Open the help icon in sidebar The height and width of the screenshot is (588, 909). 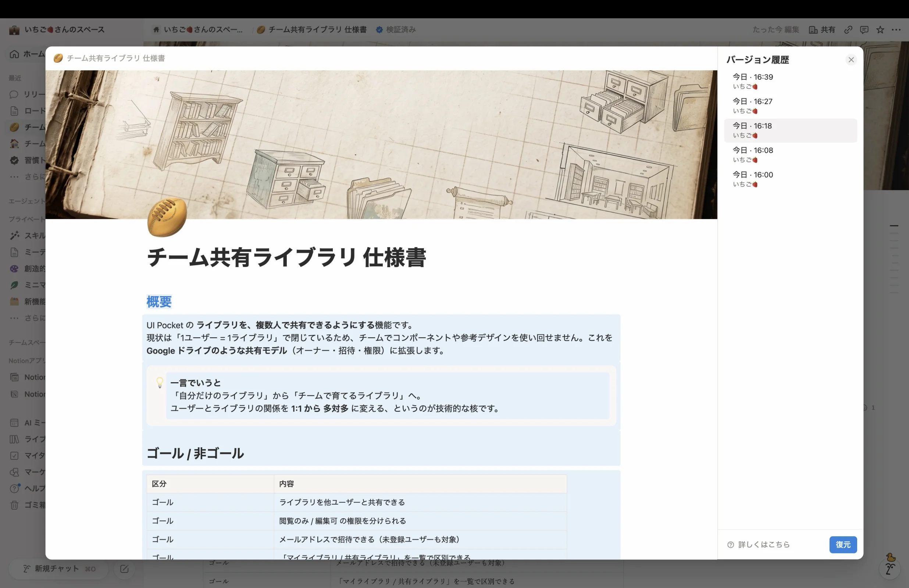click(x=14, y=488)
